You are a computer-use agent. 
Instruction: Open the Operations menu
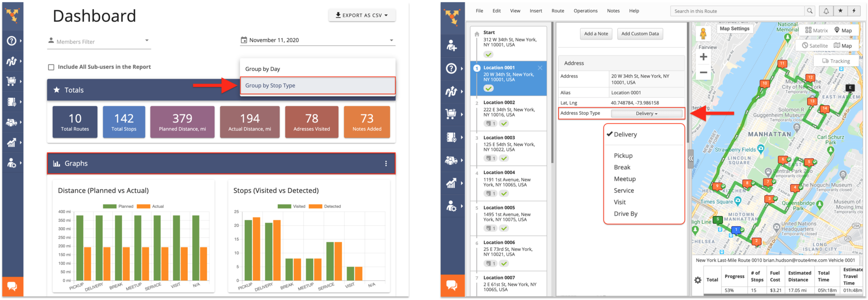click(x=585, y=11)
